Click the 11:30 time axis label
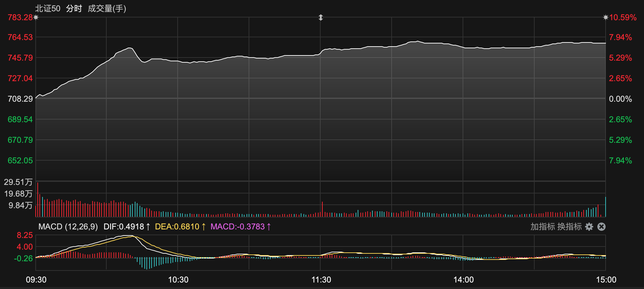 point(321,280)
